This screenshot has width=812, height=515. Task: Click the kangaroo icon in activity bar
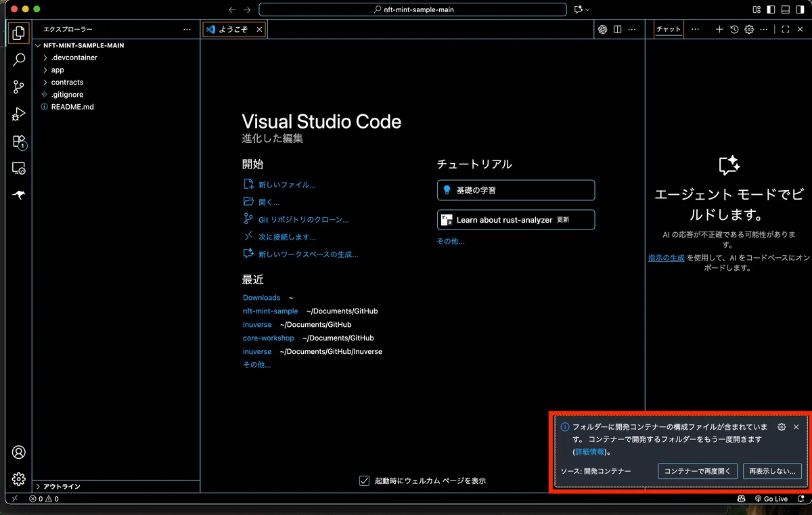[x=19, y=196]
